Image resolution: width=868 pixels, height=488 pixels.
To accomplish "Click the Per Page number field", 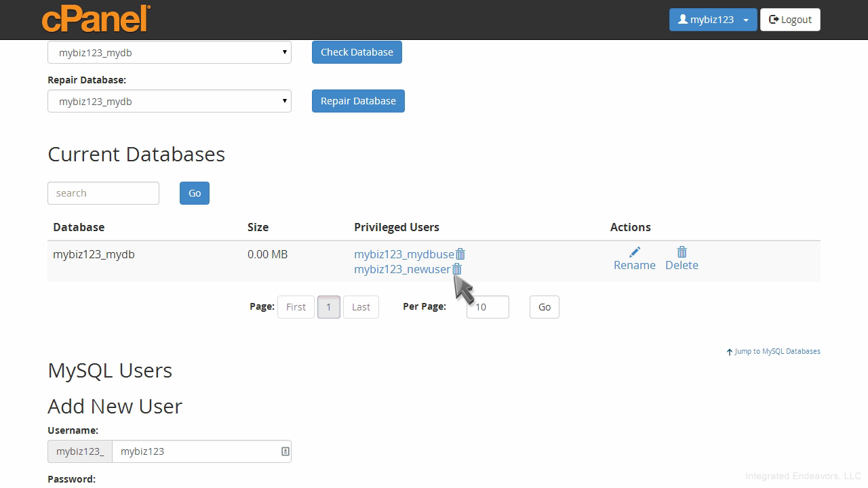I will pyautogui.click(x=488, y=307).
